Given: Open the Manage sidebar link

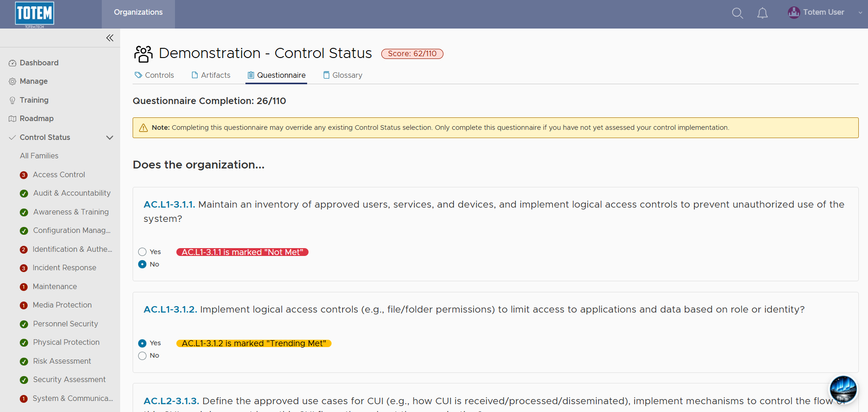Looking at the screenshot, I should pos(34,81).
